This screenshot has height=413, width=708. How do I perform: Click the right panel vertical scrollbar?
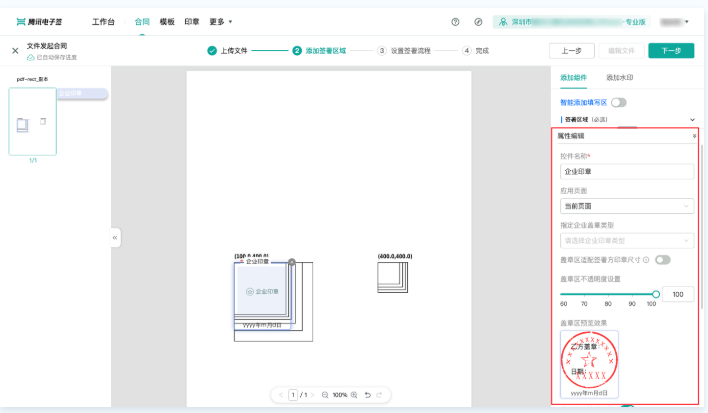coord(702,226)
